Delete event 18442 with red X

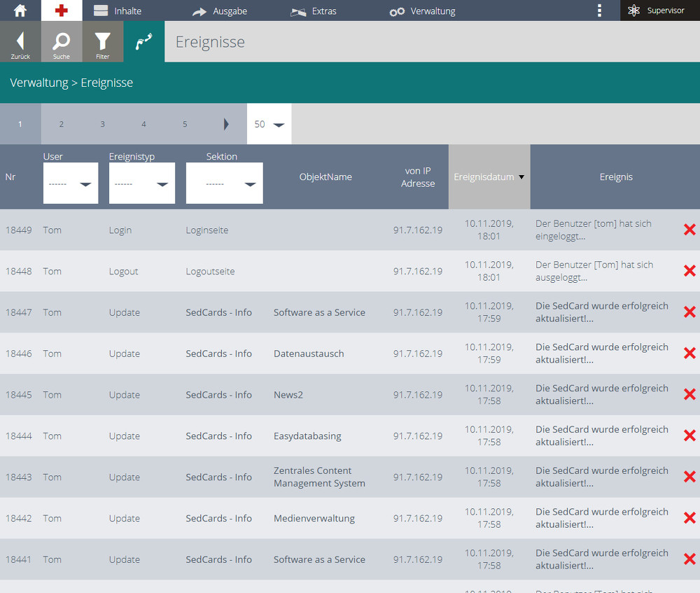(x=689, y=518)
